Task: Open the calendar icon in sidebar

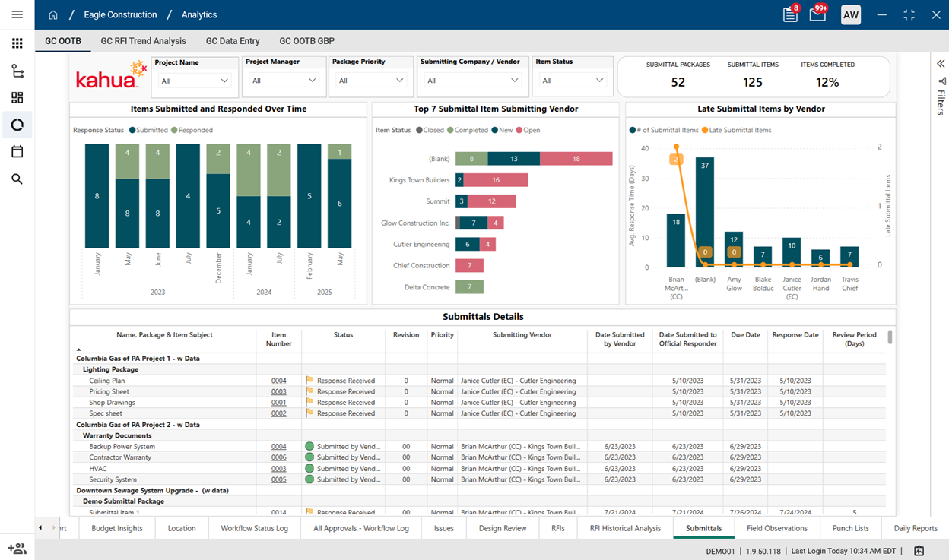Action: tap(17, 152)
